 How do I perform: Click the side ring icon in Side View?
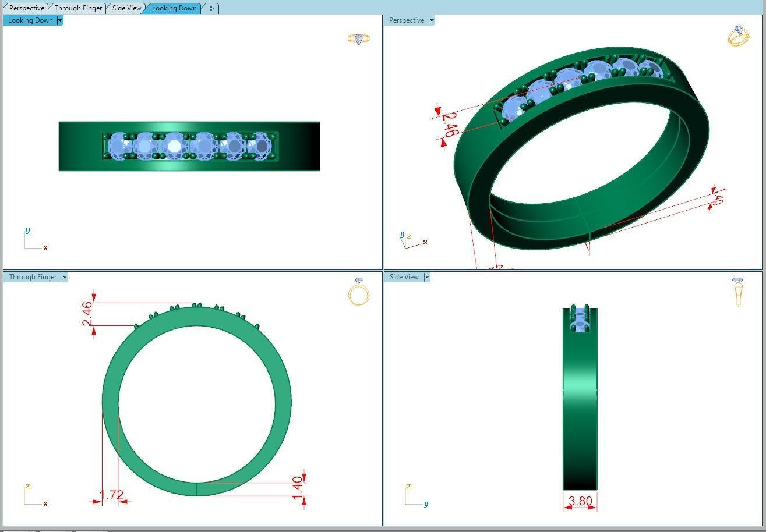point(738,292)
